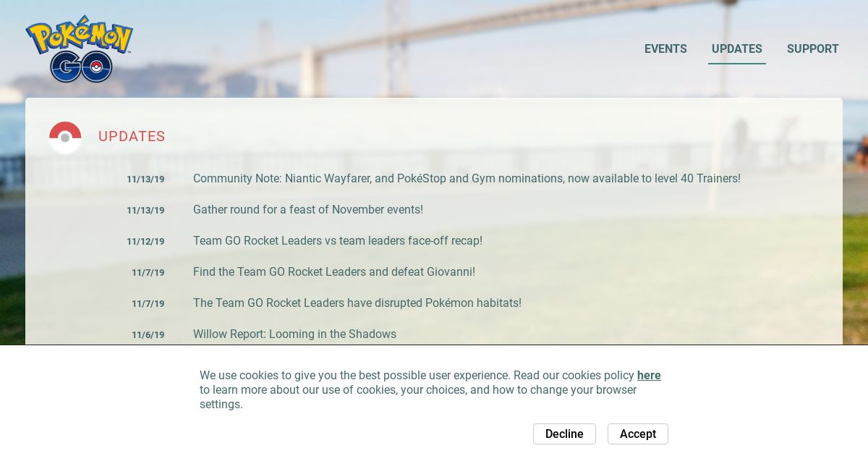Click the UPDATES section heading

[132, 136]
